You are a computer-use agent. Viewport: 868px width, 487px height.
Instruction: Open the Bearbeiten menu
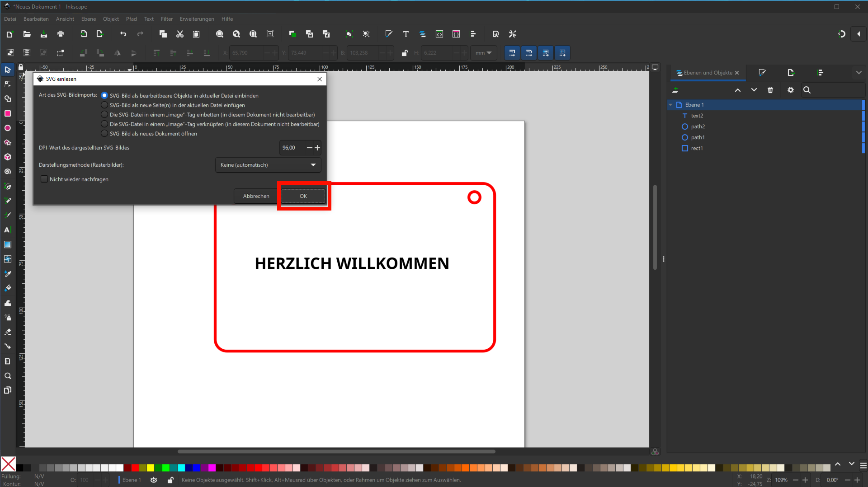[x=36, y=19]
